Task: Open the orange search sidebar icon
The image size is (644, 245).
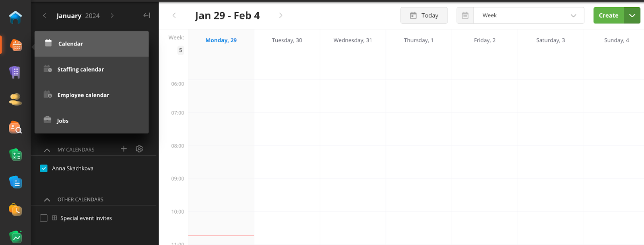Action: pyautogui.click(x=15, y=127)
